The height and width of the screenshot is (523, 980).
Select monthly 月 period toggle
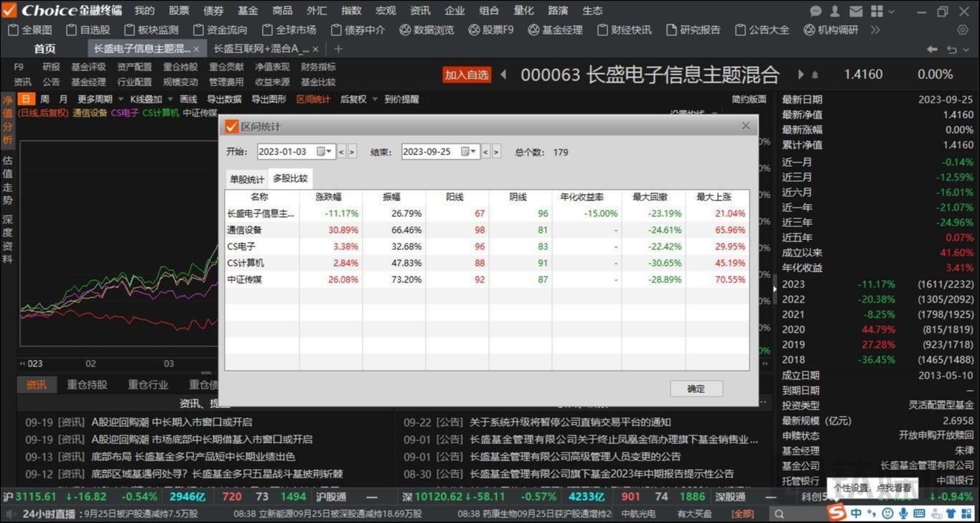click(x=63, y=99)
